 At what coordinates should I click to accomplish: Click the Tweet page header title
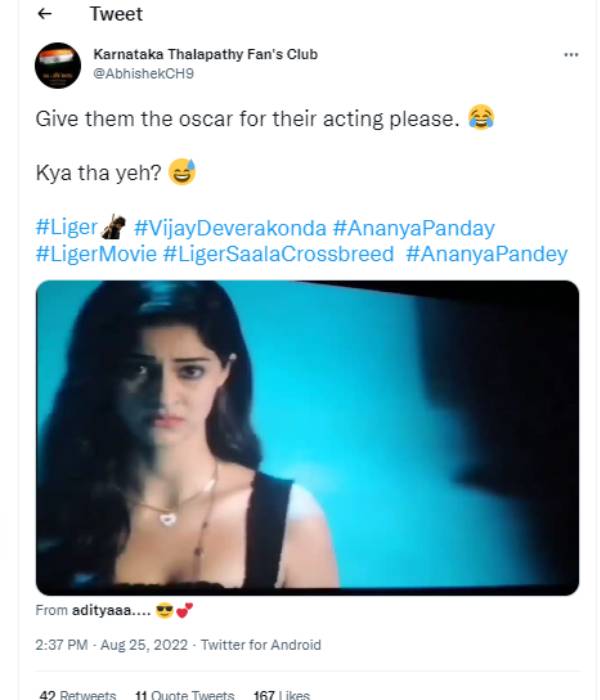pyautogui.click(x=116, y=15)
